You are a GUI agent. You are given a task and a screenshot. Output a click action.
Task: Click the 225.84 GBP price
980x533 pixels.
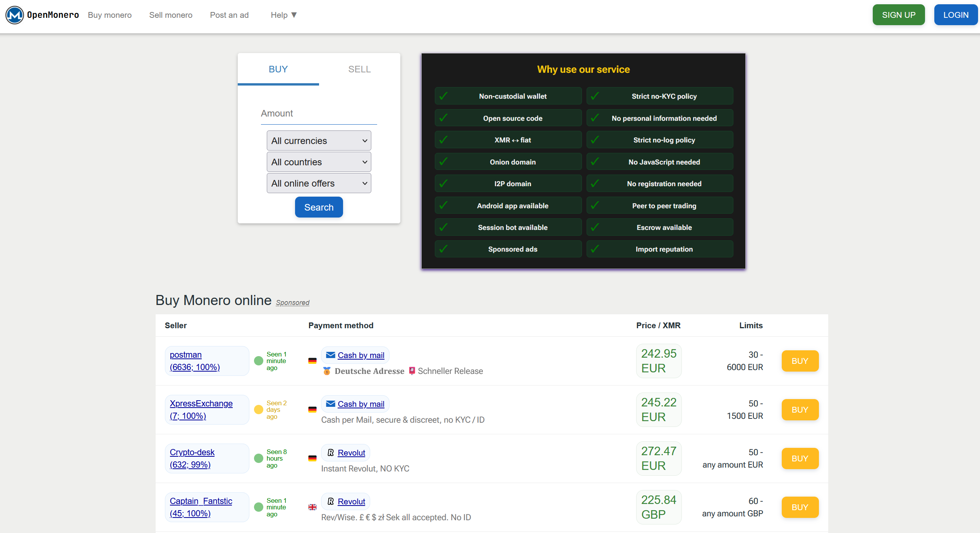[659, 507]
